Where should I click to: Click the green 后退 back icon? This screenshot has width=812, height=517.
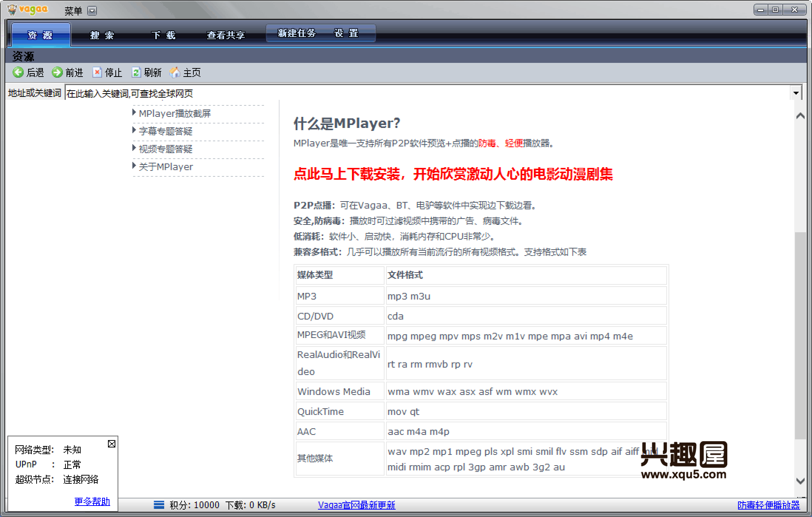coord(18,72)
